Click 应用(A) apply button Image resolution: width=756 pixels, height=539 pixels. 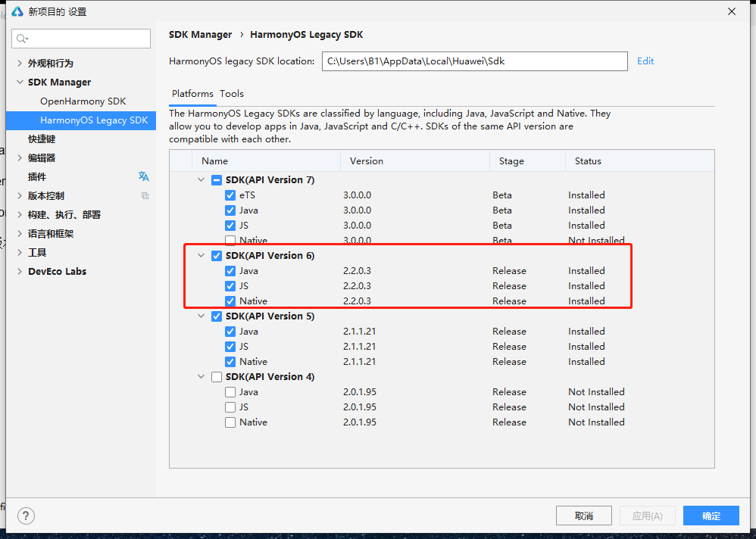coord(648,516)
